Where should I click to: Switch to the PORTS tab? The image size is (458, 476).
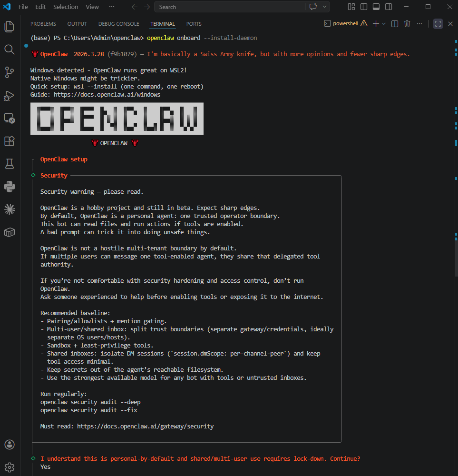(194, 24)
